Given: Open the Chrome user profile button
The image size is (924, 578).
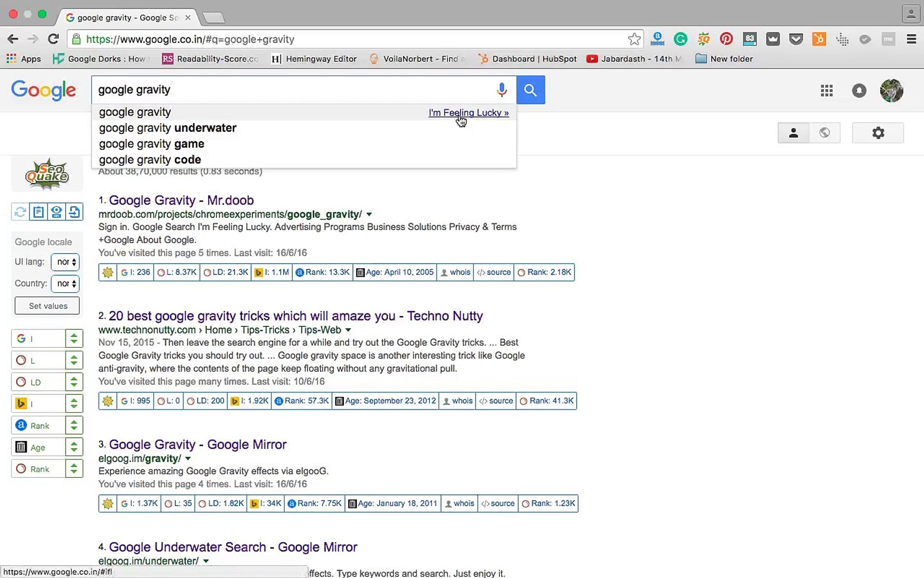Looking at the screenshot, I should [910, 14].
